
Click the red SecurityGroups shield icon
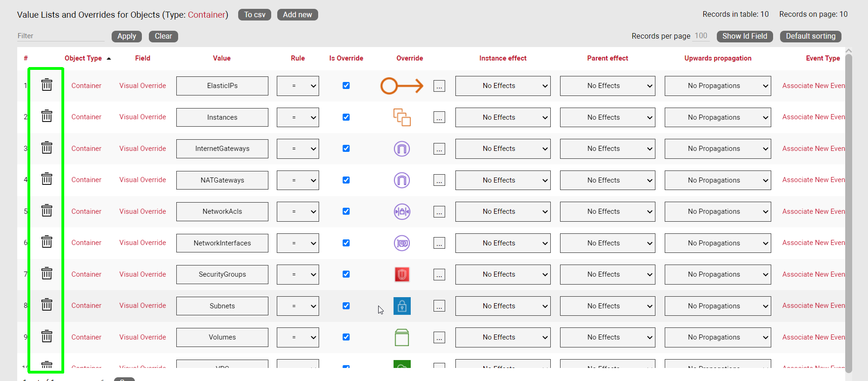(402, 274)
